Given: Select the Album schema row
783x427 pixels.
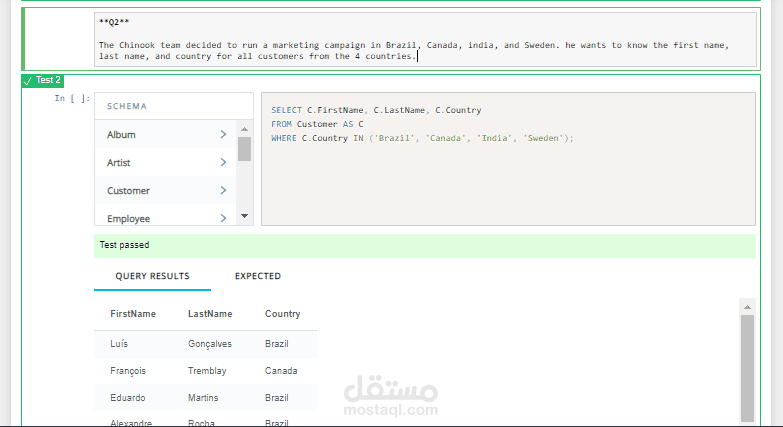Looking at the screenshot, I should point(165,134).
